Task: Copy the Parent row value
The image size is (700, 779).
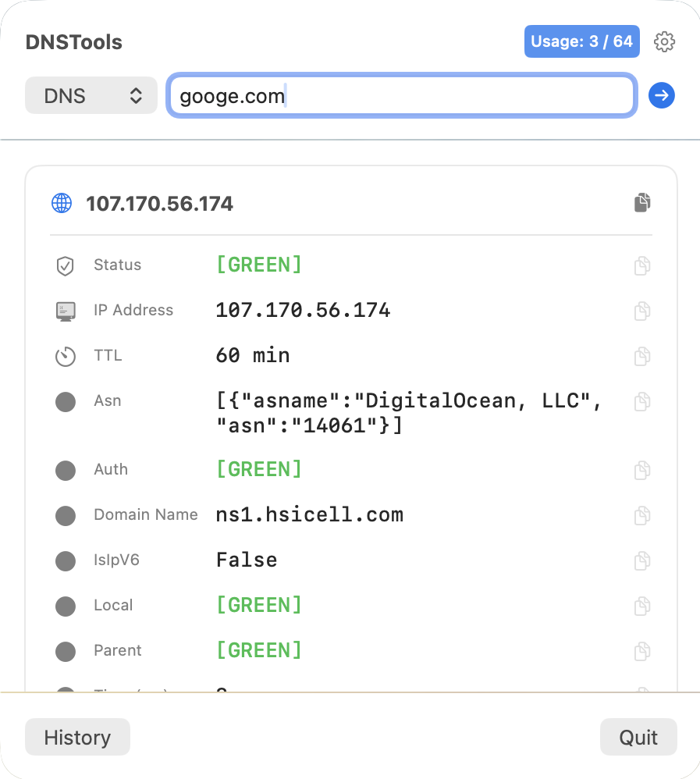Action: click(642, 651)
